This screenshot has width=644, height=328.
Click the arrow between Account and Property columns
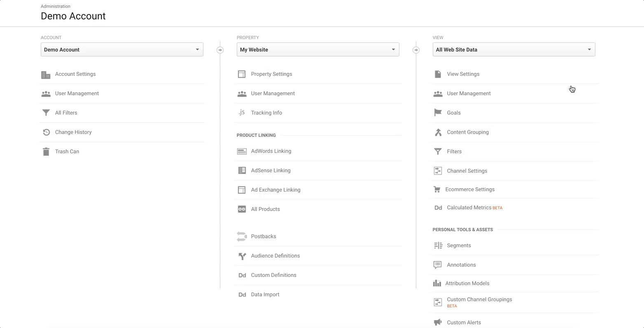[220, 50]
